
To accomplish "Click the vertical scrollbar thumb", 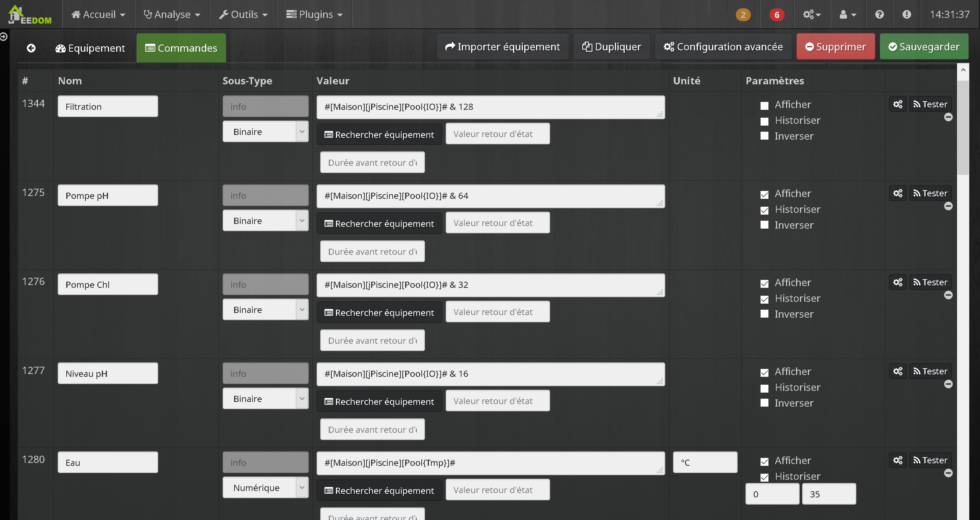I will point(963,127).
